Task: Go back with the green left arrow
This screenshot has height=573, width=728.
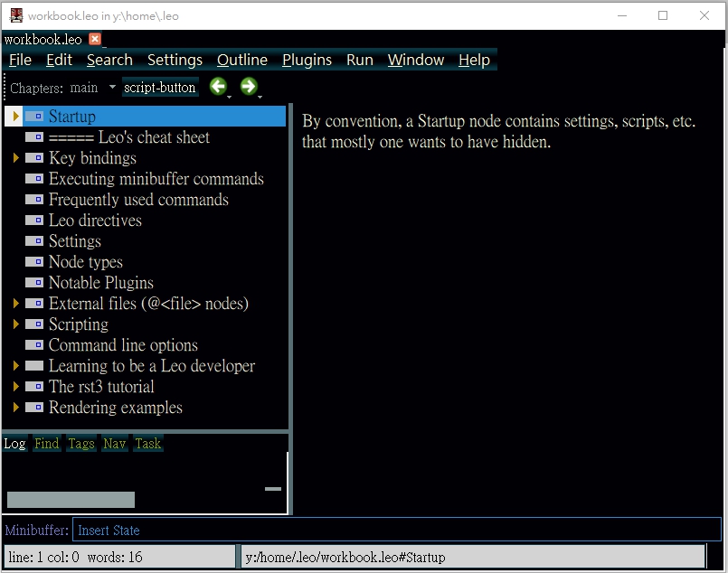Action: [x=218, y=86]
